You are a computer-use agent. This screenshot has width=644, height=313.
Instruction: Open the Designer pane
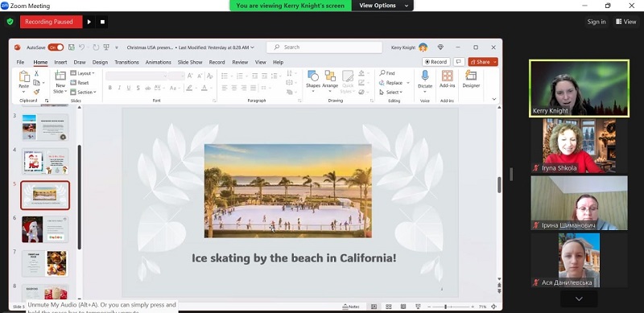tap(471, 79)
